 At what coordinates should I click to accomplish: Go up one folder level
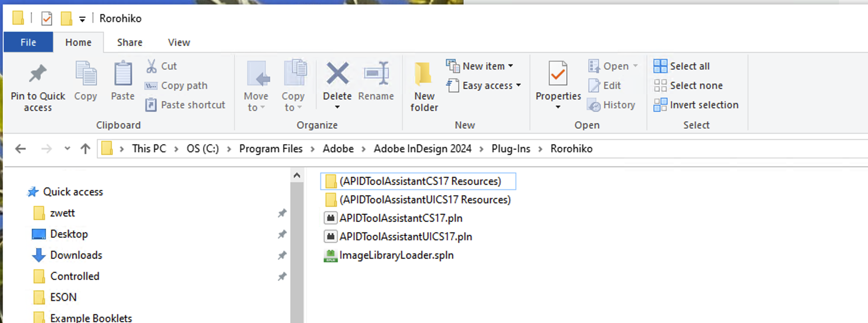(x=85, y=149)
